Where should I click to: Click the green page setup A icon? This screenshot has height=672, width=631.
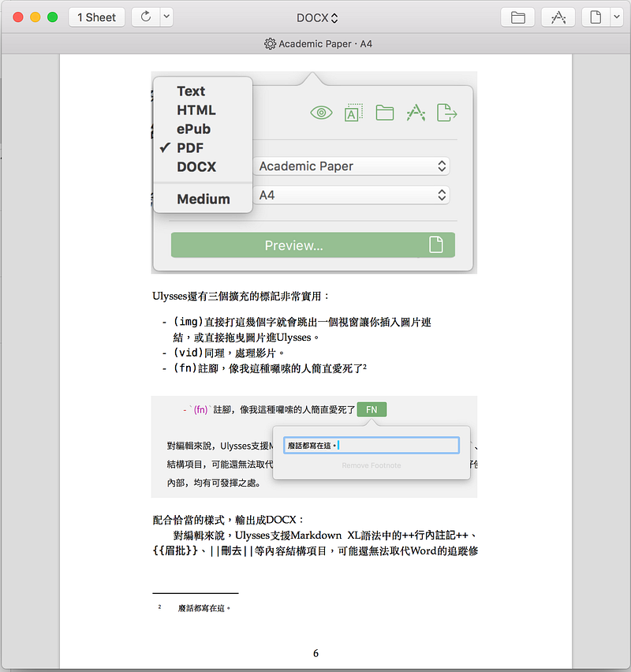tap(353, 113)
